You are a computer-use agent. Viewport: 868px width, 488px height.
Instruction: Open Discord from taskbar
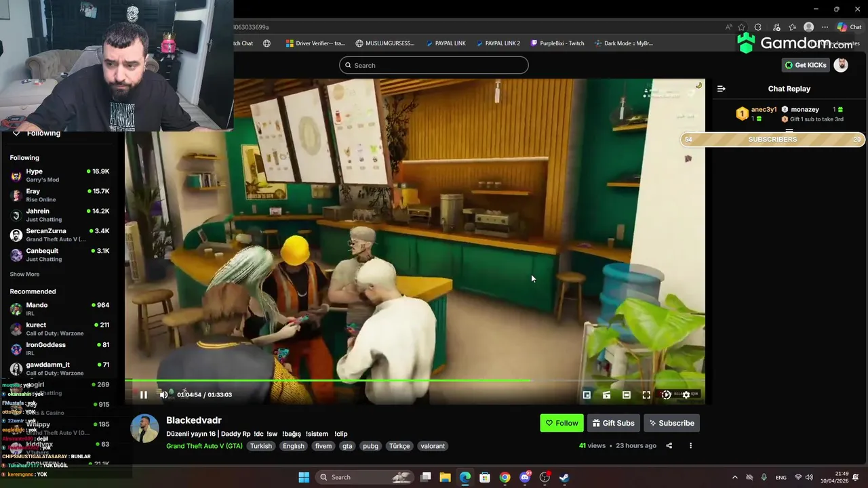pos(524,477)
